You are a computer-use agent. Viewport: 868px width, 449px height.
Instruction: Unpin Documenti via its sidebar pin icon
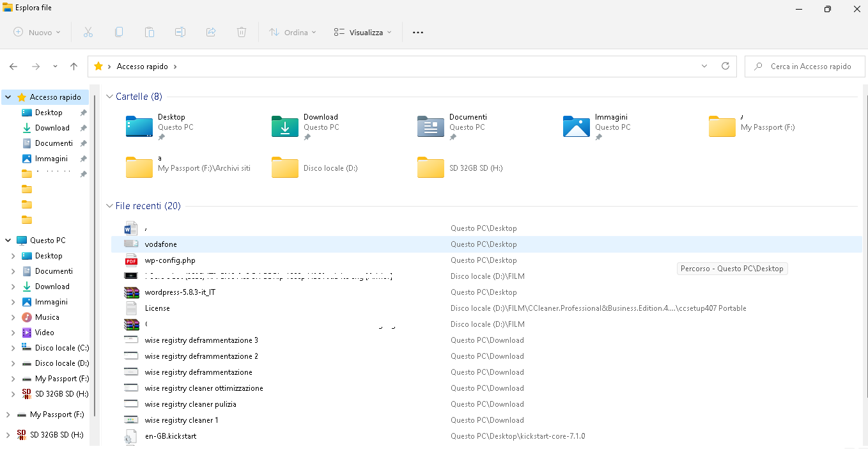coord(83,143)
